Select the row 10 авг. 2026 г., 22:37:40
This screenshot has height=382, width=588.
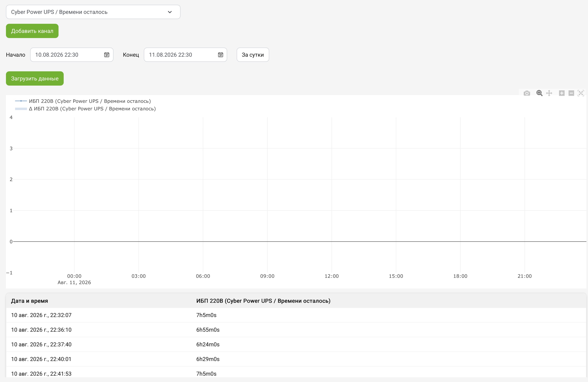coord(296,344)
